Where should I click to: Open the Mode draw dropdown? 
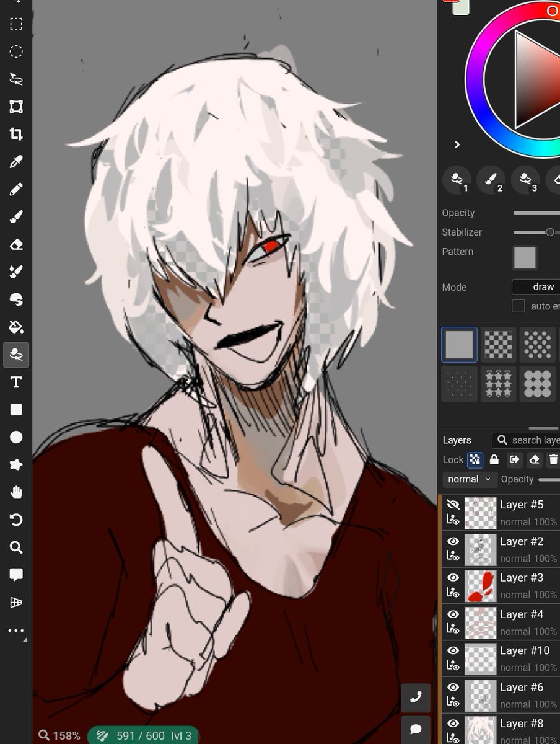point(536,287)
